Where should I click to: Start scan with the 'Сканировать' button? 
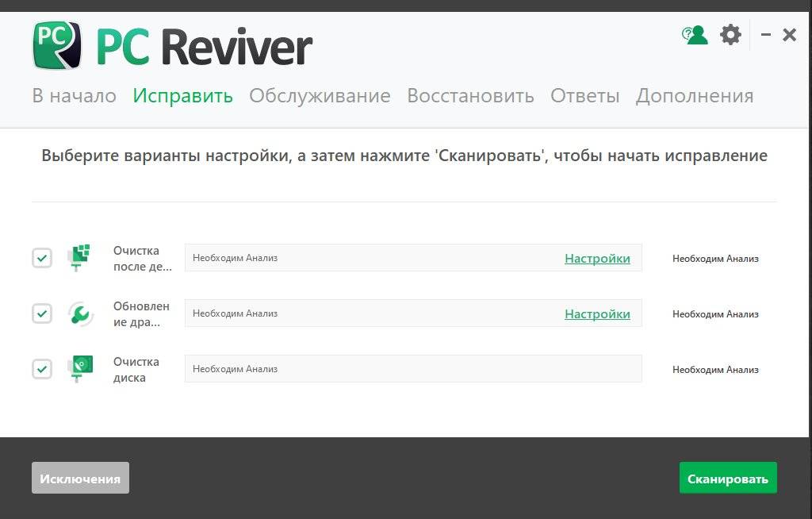pyautogui.click(x=728, y=478)
